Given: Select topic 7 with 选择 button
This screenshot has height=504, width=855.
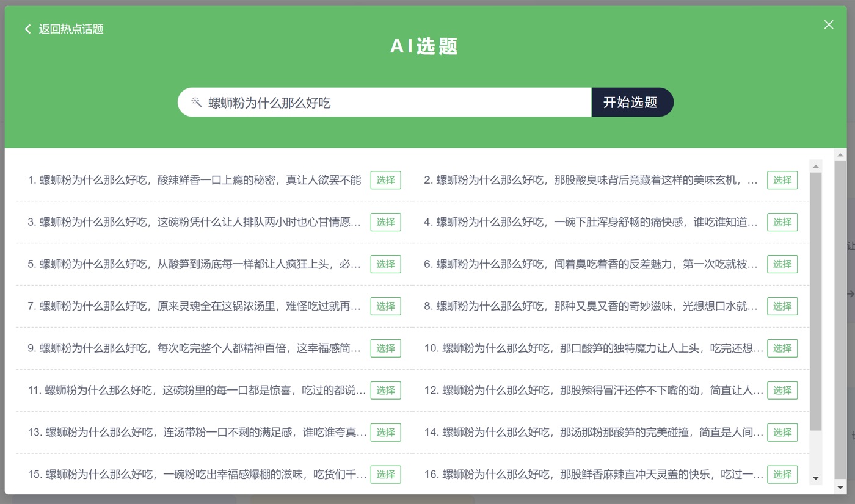Looking at the screenshot, I should tap(385, 306).
